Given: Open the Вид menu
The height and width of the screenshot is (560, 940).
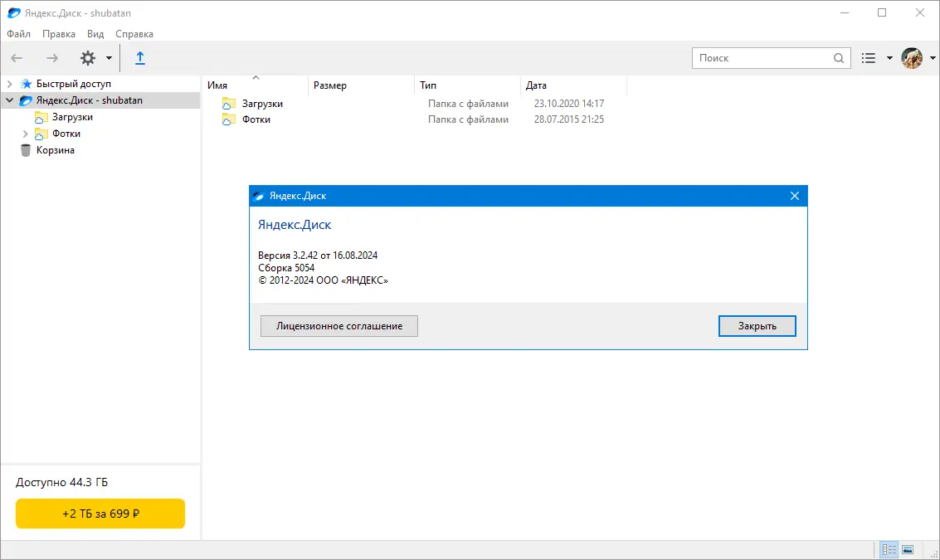Looking at the screenshot, I should 95,34.
